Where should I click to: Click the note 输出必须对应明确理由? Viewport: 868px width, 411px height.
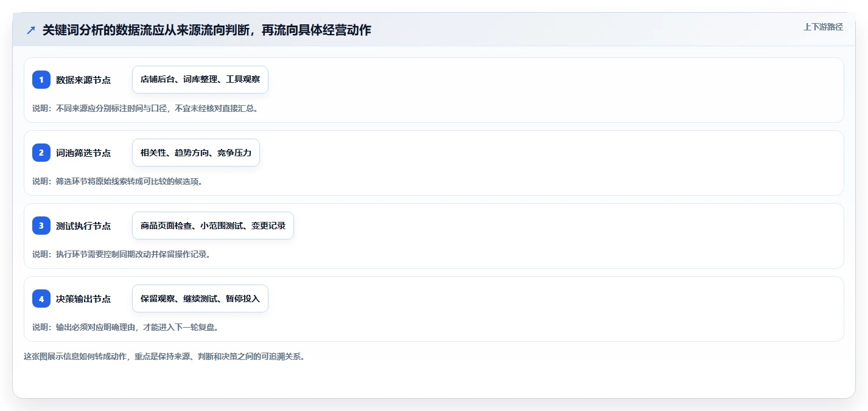coord(96,327)
